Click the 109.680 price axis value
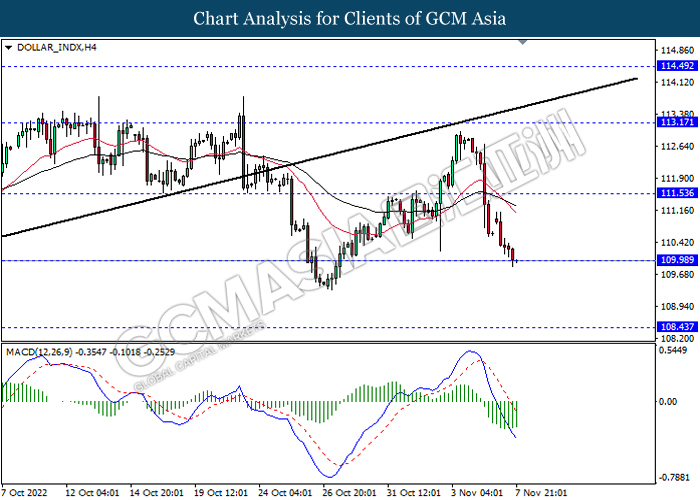The width and height of the screenshot is (700, 500). pyautogui.click(x=677, y=274)
